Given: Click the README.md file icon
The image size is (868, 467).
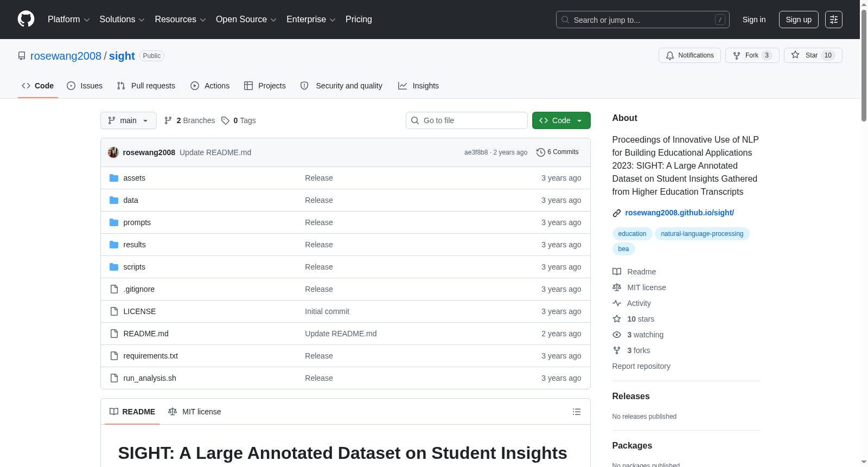Looking at the screenshot, I should pyautogui.click(x=114, y=334).
